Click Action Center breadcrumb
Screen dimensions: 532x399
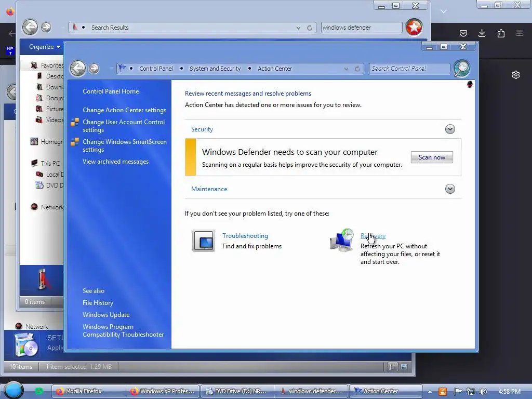[x=275, y=69]
